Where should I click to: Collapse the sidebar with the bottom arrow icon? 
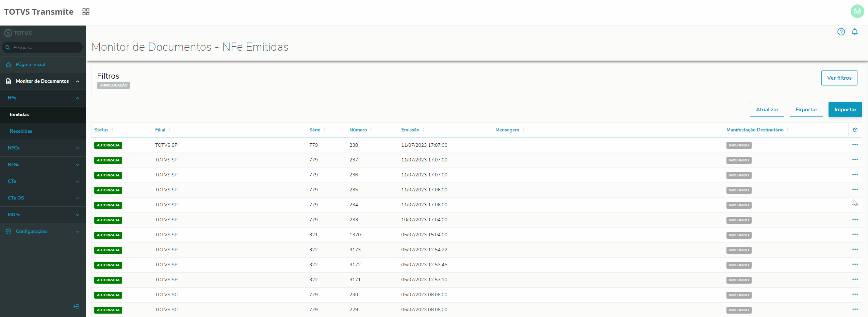click(76, 306)
